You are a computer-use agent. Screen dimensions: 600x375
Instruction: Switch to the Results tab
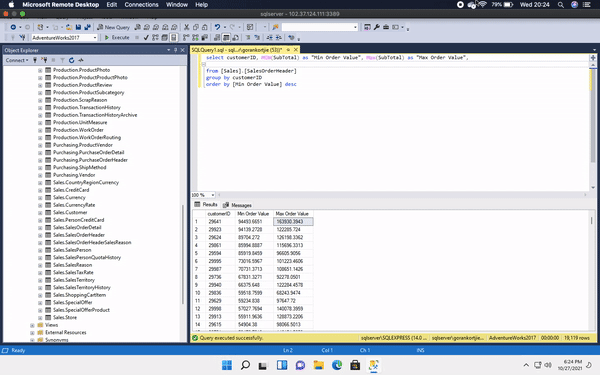pos(206,204)
